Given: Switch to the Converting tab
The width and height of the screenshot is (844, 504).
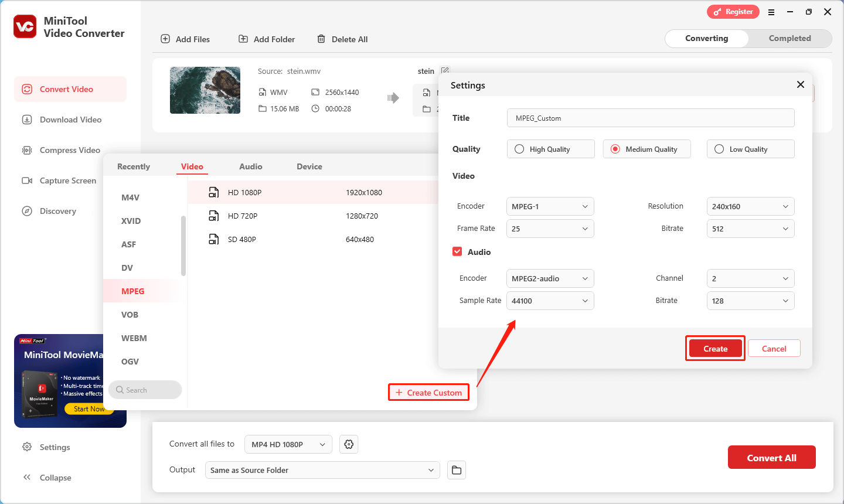Looking at the screenshot, I should (x=707, y=38).
